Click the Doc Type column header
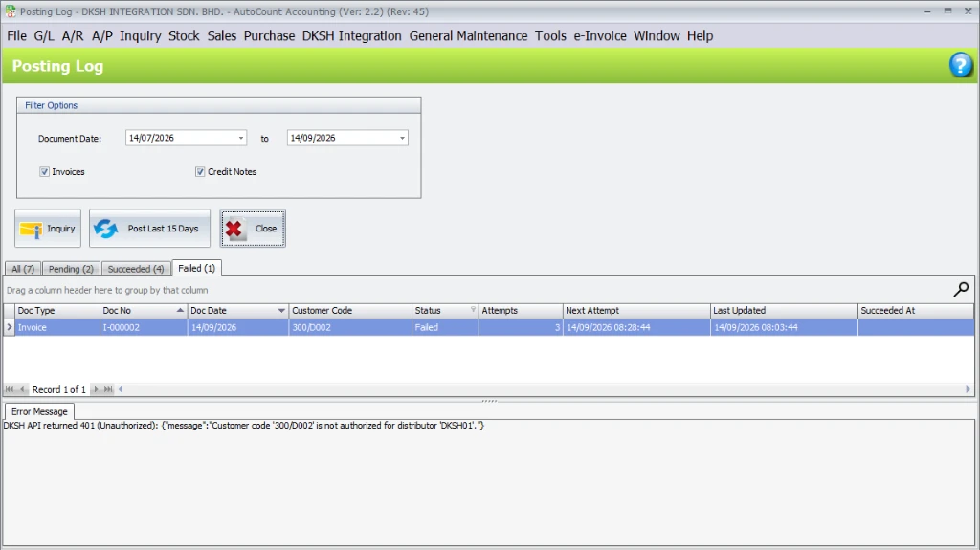 click(56, 311)
